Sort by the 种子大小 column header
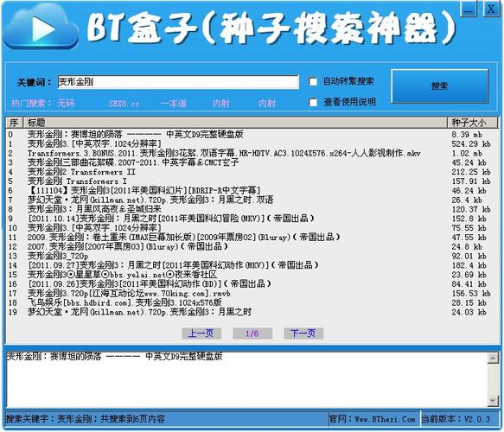This screenshot has width=504, height=432. coord(473,123)
